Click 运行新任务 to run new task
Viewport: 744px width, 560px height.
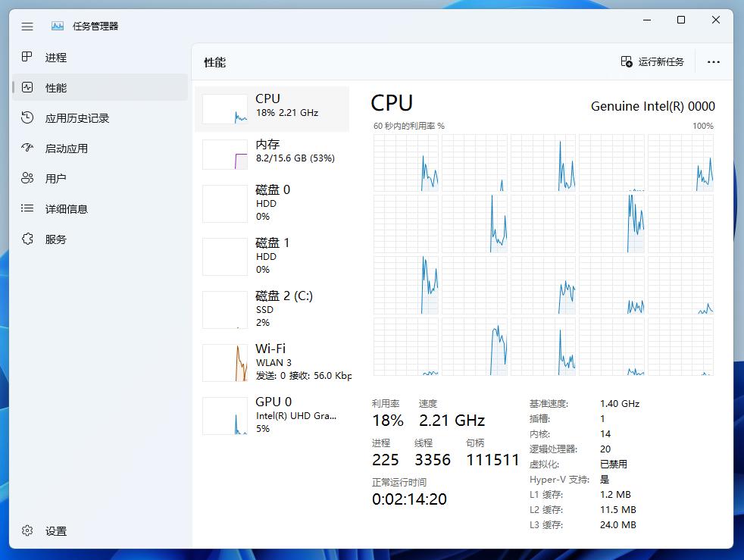(x=652, y=61)
